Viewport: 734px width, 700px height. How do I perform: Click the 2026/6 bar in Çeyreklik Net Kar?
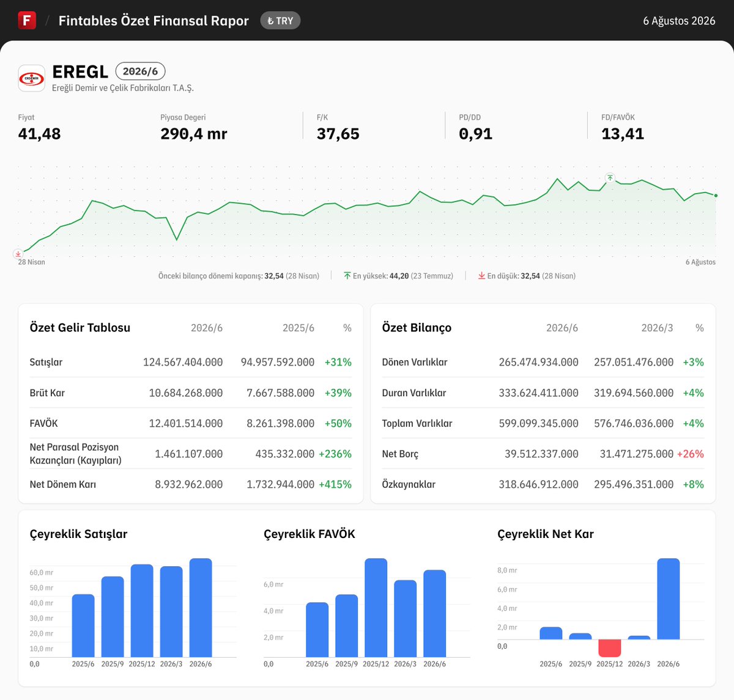[669, 599]
